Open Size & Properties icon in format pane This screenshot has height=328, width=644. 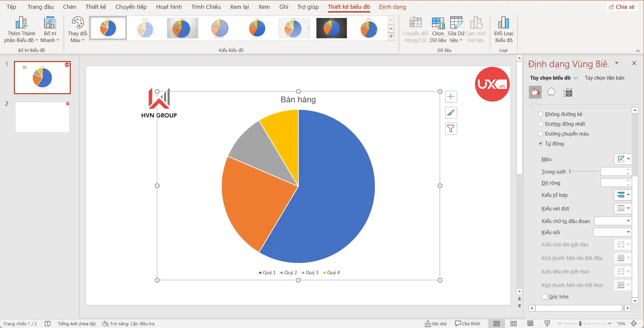pyautogui.click(x=568, y=92)
